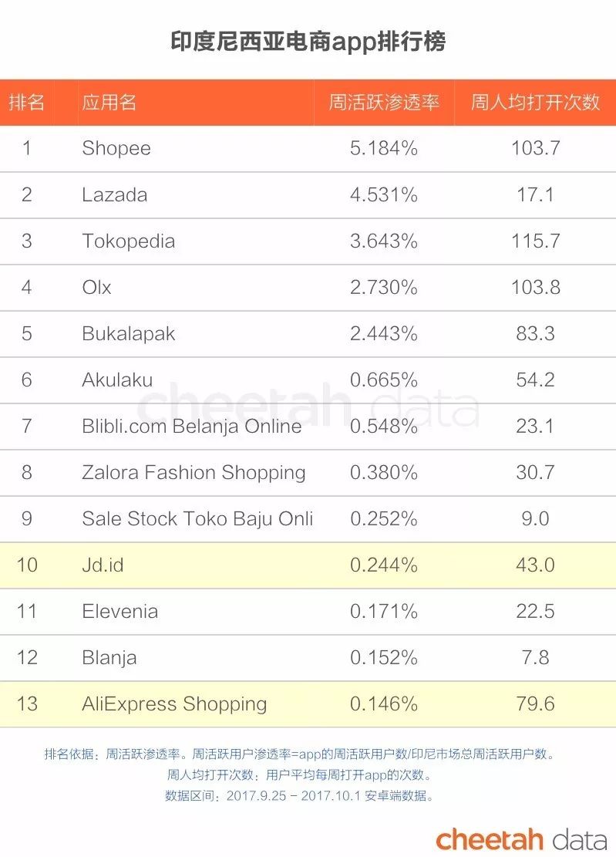This screenshot has width=616, height=857.
Task: Click Blibli.com Belanja Online name
Action: coord(191,426)
